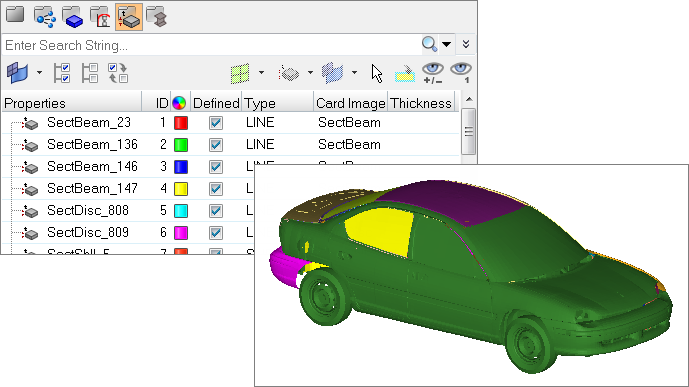
Task: Open the entity view dropdown arrow
Action: pos(39,72)
